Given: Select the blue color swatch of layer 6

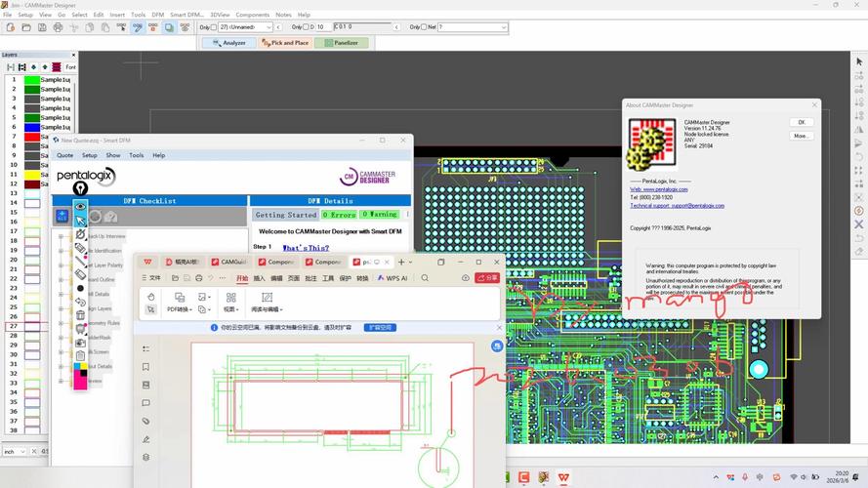Looking at the screenshot, I should 32,127.
